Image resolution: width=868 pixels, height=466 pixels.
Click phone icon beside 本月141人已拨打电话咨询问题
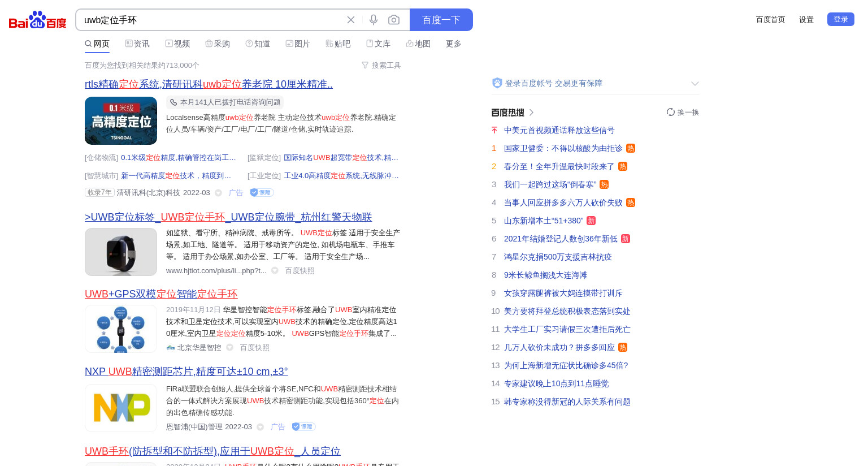(x=173, y=102)
